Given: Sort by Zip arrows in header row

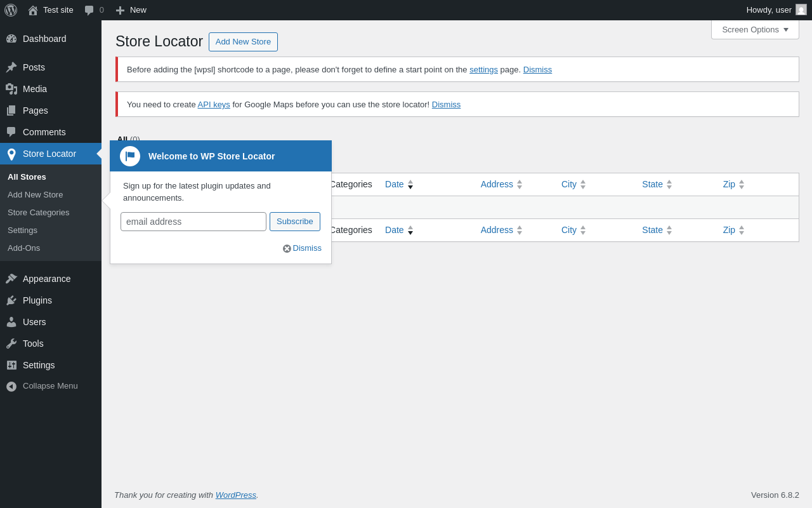Looking at the screenshot, I should point(742,185).
